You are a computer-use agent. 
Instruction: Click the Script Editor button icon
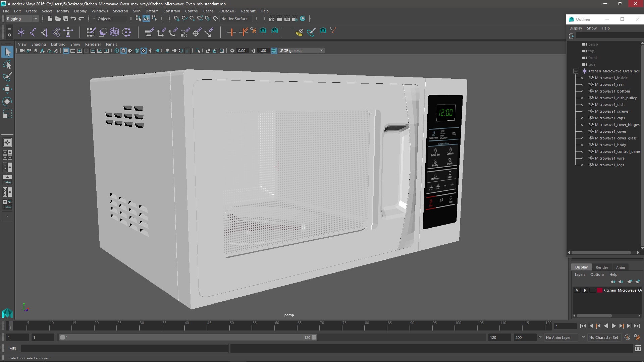click(638, 349)
